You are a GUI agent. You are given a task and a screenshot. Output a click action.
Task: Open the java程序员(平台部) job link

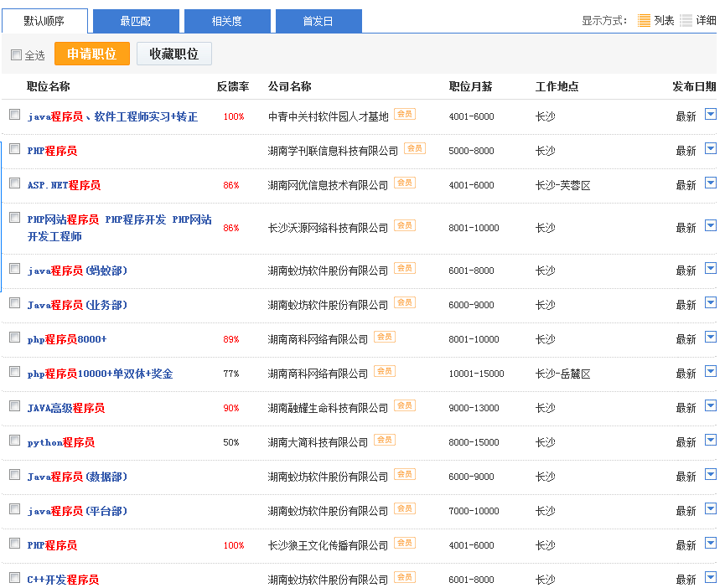click(x=77, y=511)
